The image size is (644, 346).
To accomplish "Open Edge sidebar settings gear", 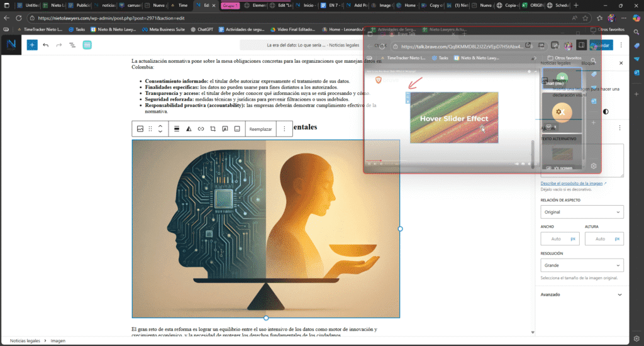I will point(636,338).
